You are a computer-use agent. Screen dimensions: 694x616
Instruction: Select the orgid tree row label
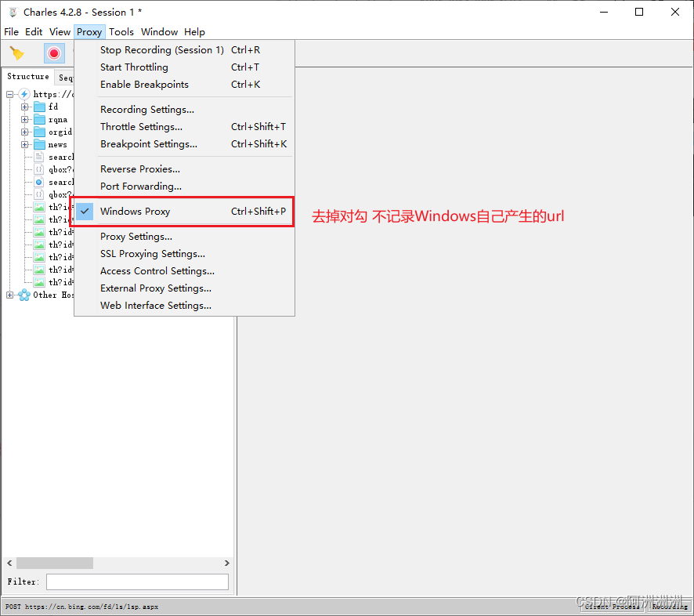[x=60, y=132]
